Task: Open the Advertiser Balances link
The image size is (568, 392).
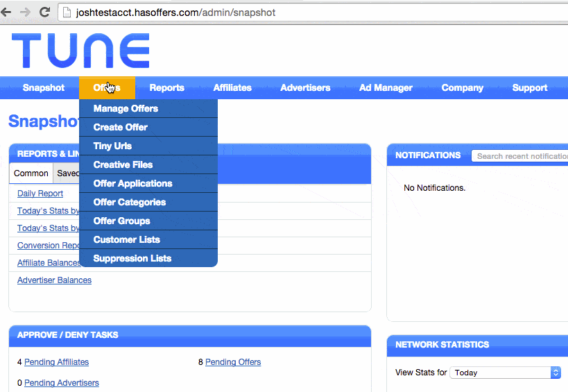Action: 54,280
